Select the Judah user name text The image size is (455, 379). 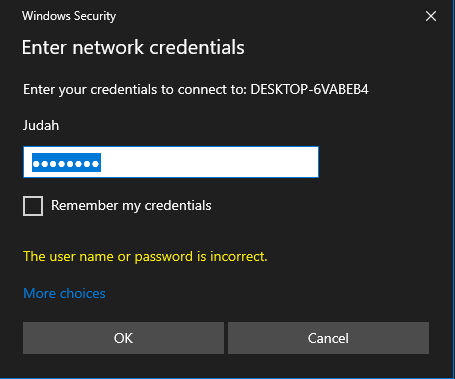pos(41,126)
